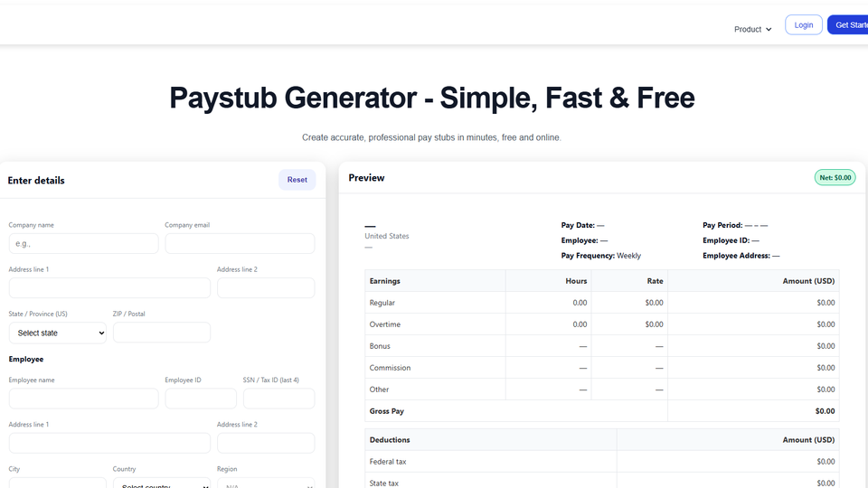The width and height of the screenshot is (868, 488).
Task: Click into the Company email field
Action: (x=240, y=243)
